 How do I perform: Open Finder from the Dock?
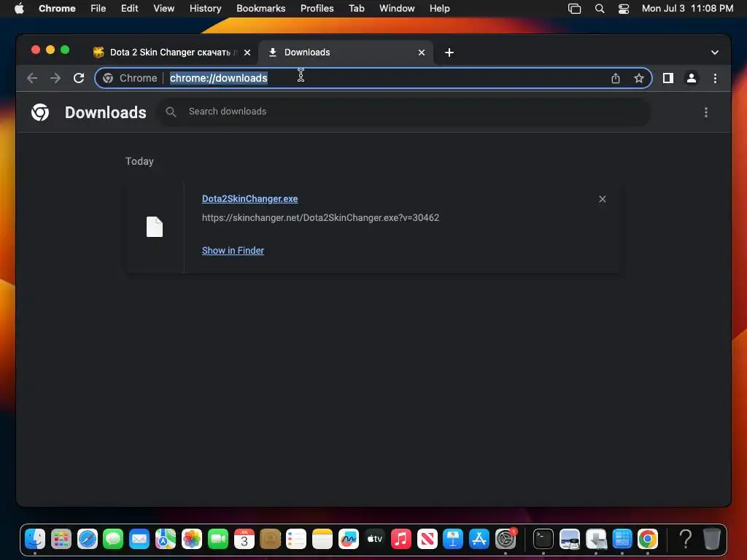pyautogui.click(x=35, y=539)
